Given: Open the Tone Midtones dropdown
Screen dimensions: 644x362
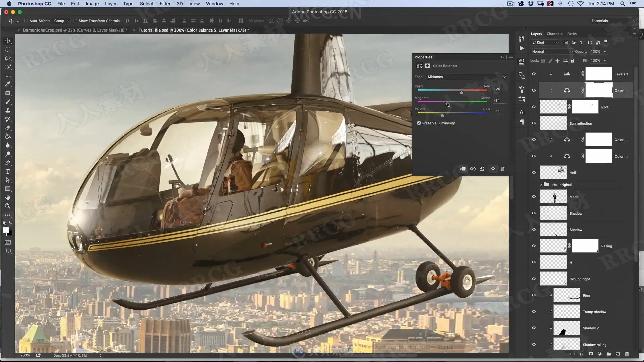Looking at the screenshot, I should point(466,77).
